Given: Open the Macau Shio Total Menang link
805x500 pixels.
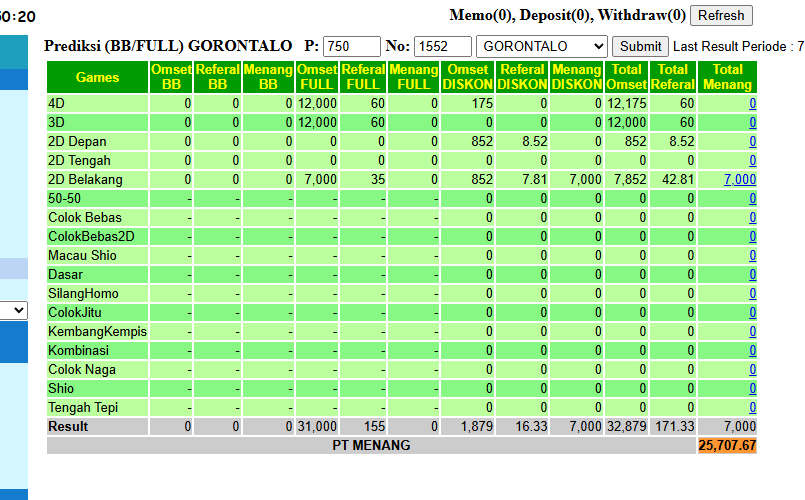Looking at the screenshot, I should (753, 255).
